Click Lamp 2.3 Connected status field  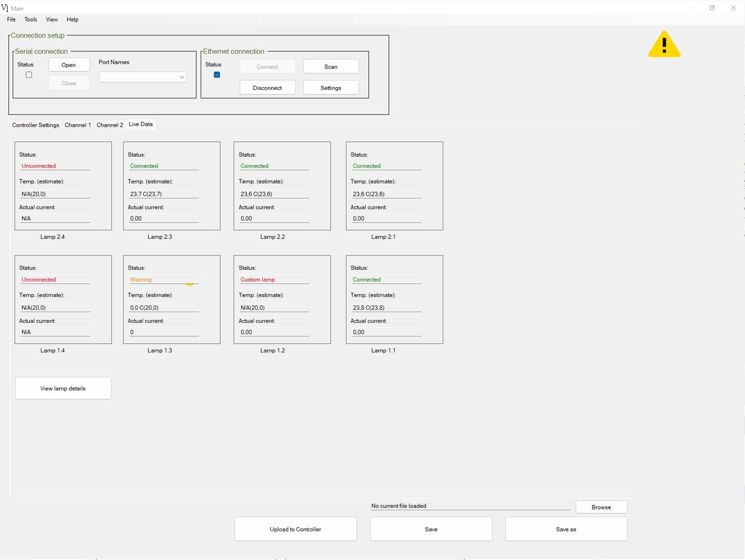[x=163, y=166]
